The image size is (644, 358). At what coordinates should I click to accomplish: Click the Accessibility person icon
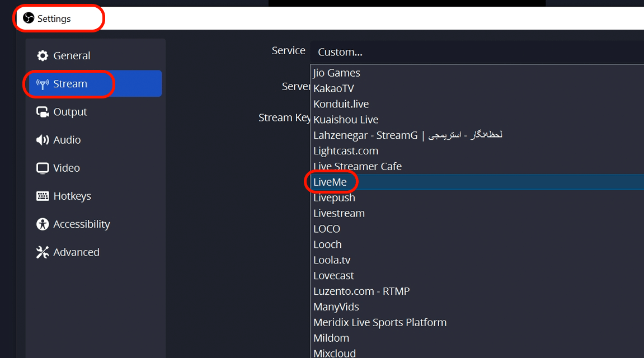coord(43,224)
